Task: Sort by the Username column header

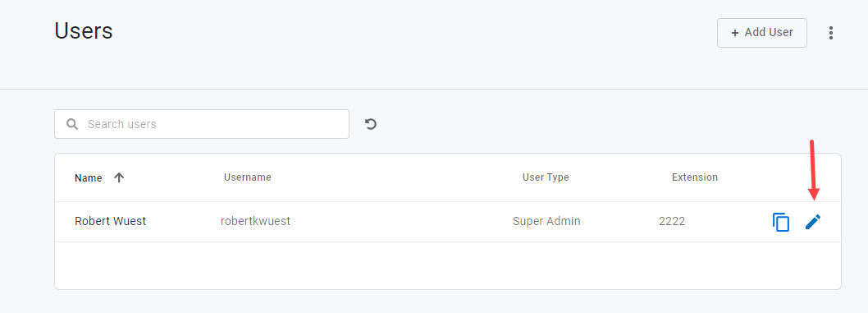Action: pos(248,177)
